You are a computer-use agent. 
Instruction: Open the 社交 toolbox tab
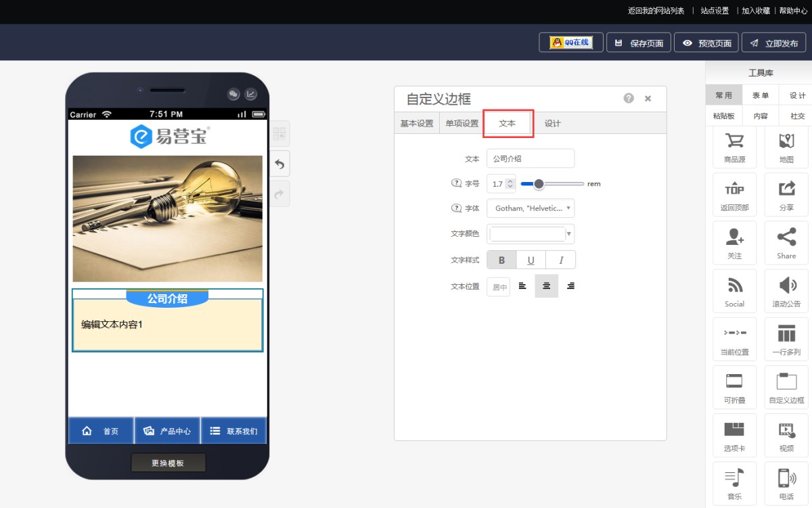click(x=797, y=116)
